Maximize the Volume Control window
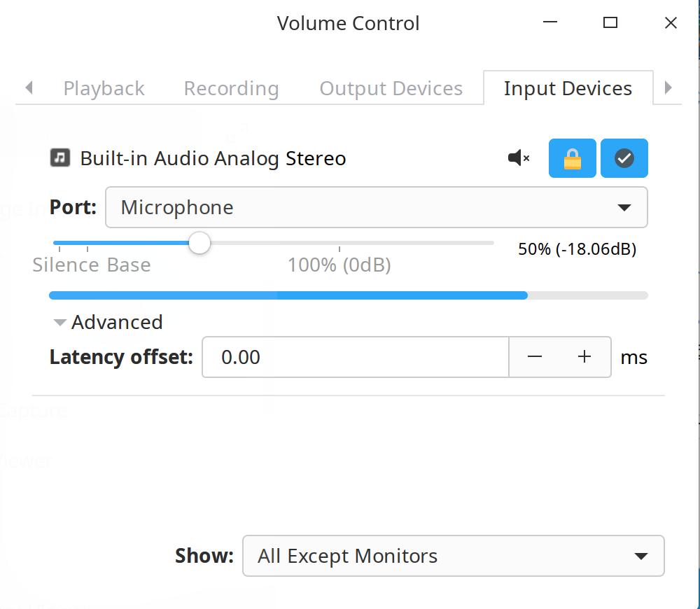 click(x=610, y=22)
